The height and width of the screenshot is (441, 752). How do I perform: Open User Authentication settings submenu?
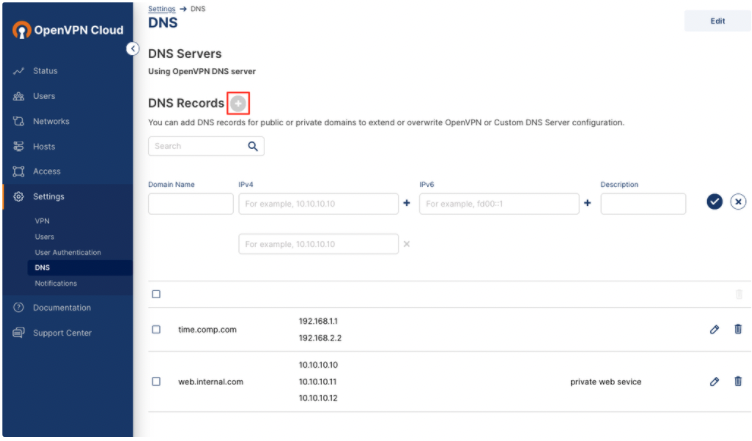click(68, 252)
